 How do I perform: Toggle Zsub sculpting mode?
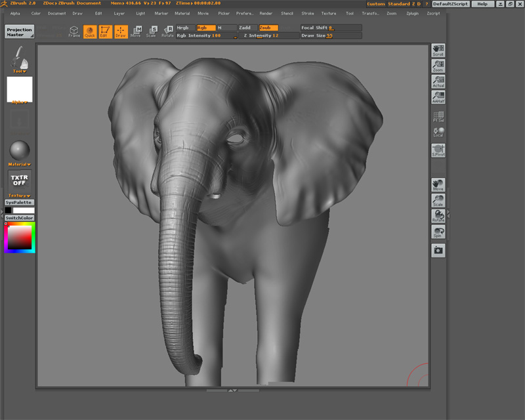(x=268, y=28)
